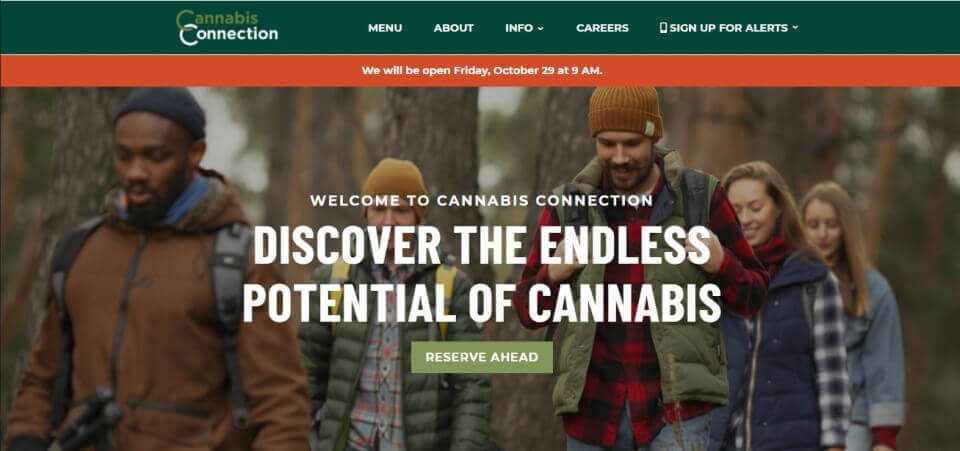
Task: Click the phone icon beside Sign Up
Action: point(663,28)
